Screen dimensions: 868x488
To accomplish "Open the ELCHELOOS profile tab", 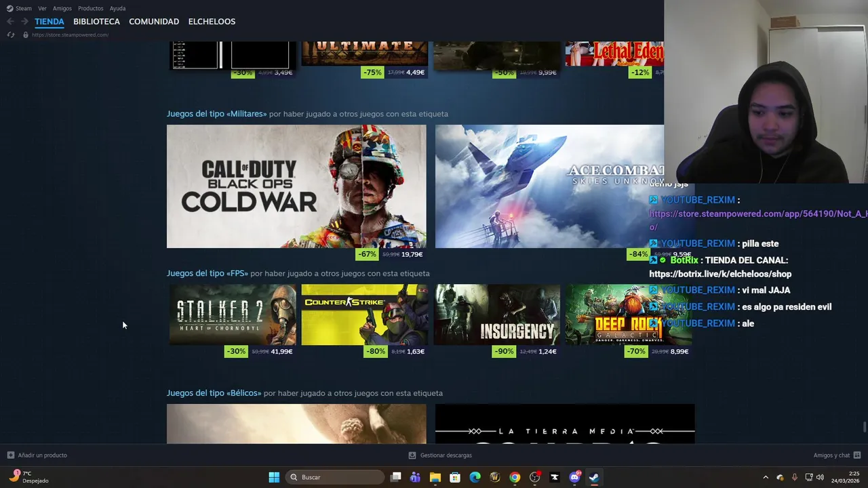I will 212,22.
